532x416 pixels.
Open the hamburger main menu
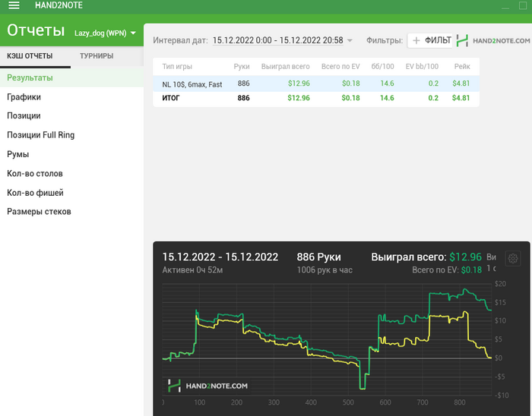tap(14, 5)
